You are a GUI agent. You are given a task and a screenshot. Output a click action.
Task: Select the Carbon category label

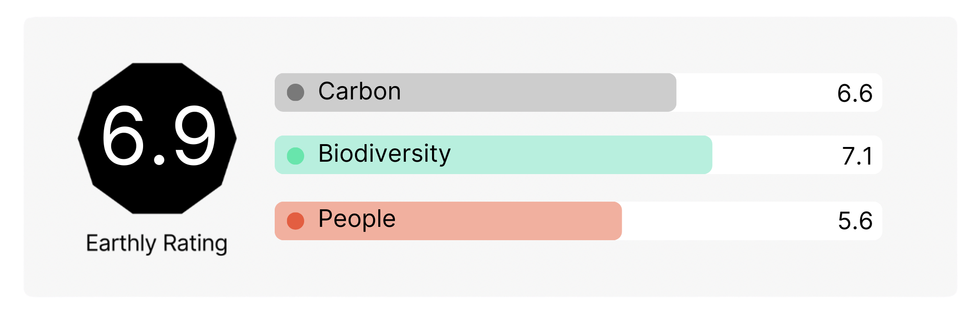[x=359, y=91]
